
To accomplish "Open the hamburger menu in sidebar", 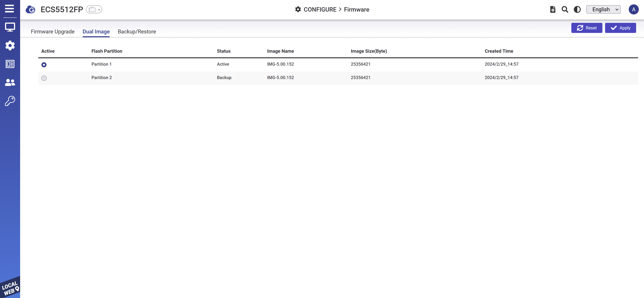I will 10,9.
